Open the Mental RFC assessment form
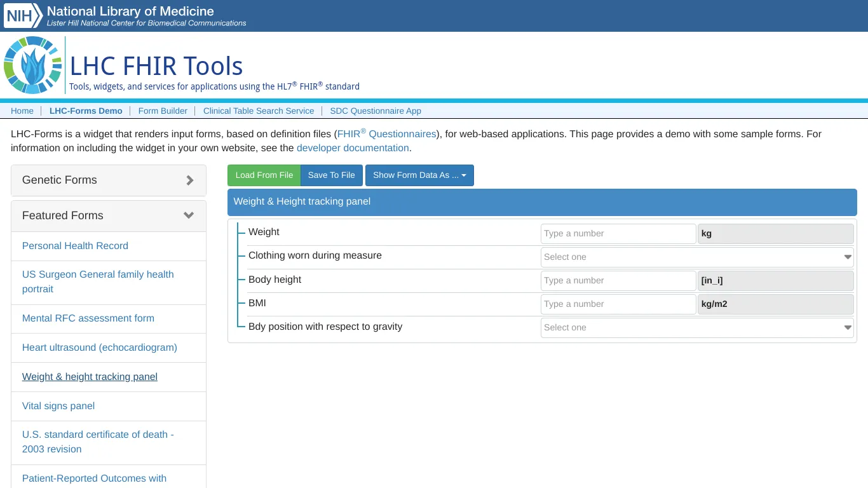This screenshot has height=488, width=868. [88, 318]
